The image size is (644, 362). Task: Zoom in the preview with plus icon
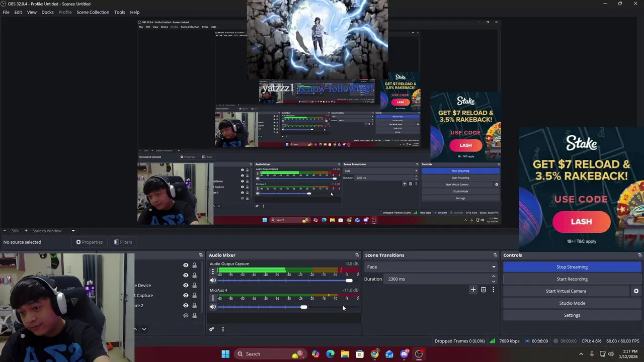pyautogui.click(x=26, y=231)
